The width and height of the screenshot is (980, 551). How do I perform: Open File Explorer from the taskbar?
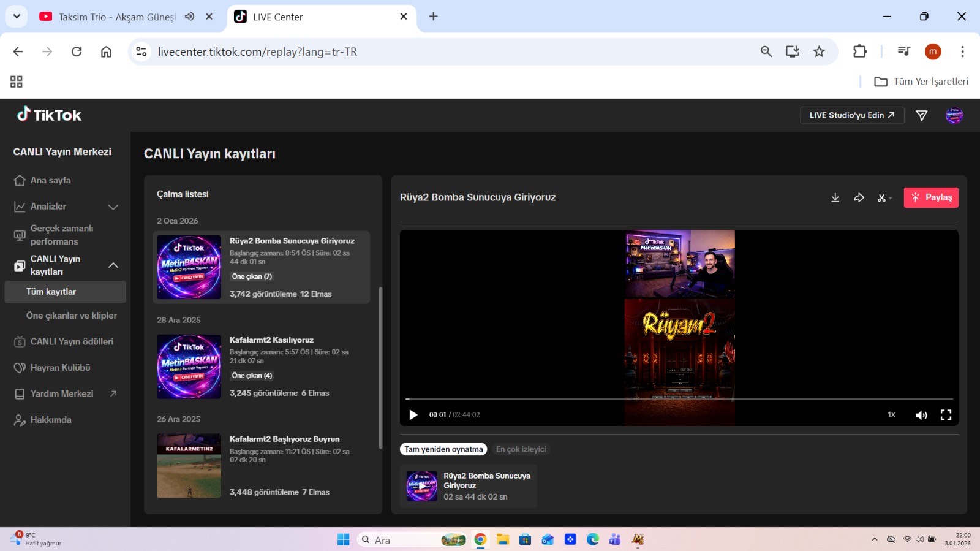click(x=503, y=539)
